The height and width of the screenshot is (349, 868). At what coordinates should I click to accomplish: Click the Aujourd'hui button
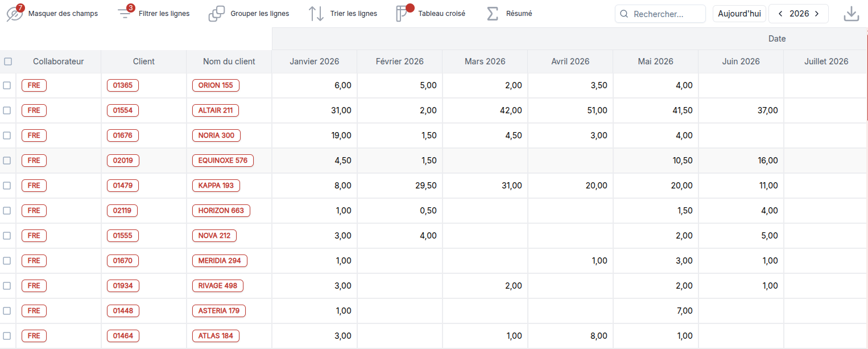(x=739, y=14)
